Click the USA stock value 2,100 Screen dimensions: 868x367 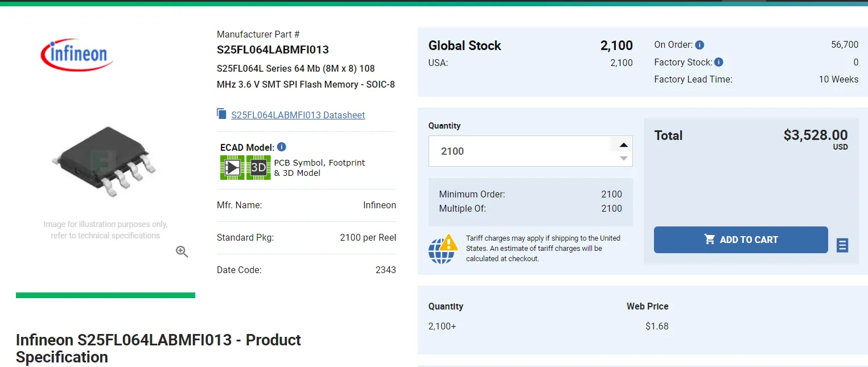click(x=622, y=63)
